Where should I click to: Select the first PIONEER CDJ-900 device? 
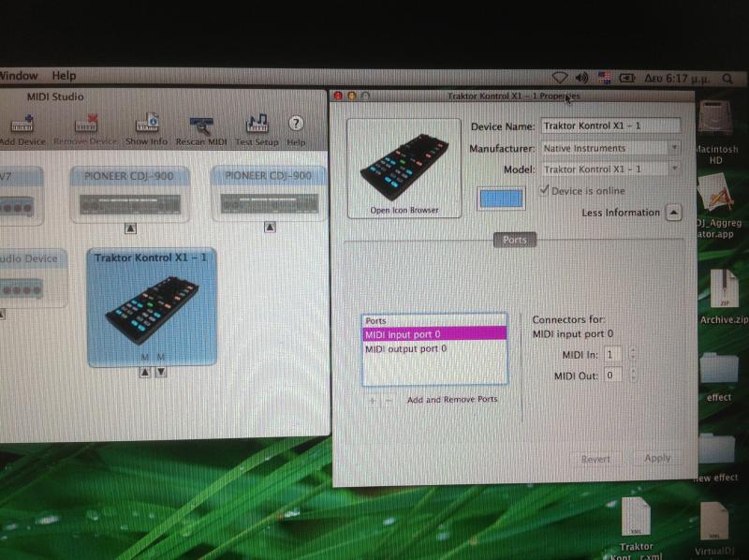[129, 194]
